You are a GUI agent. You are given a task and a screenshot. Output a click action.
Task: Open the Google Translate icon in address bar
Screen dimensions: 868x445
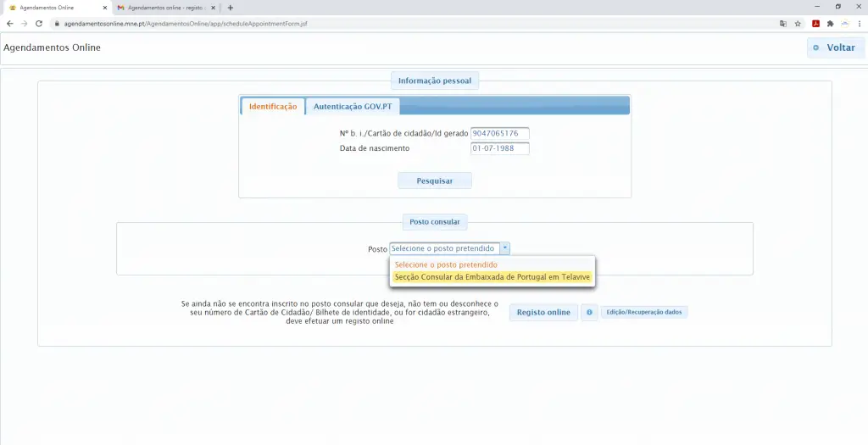[x=783, y=24]
